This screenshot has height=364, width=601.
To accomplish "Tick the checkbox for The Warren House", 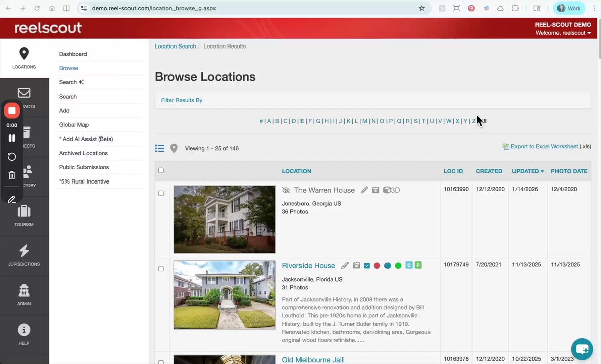I will [161, 193].
